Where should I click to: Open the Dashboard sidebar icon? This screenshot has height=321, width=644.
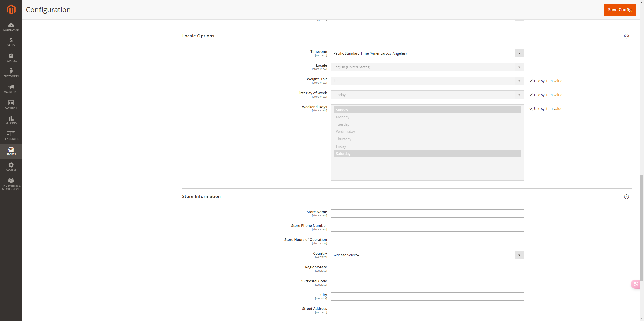(11, 27)
